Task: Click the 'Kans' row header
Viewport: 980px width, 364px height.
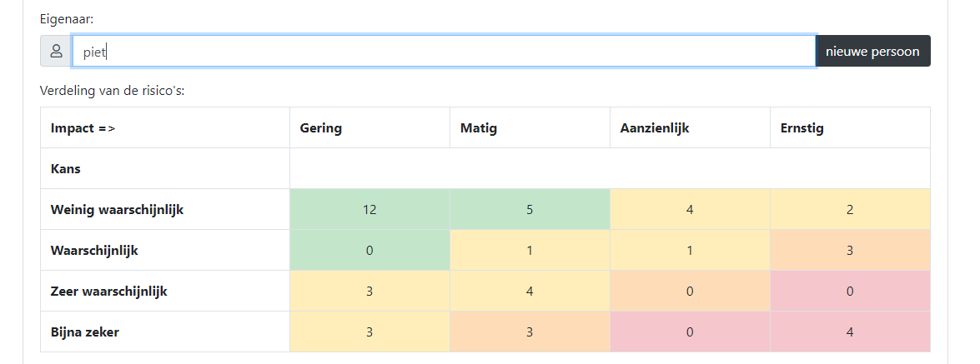Action: pos(165,168)
